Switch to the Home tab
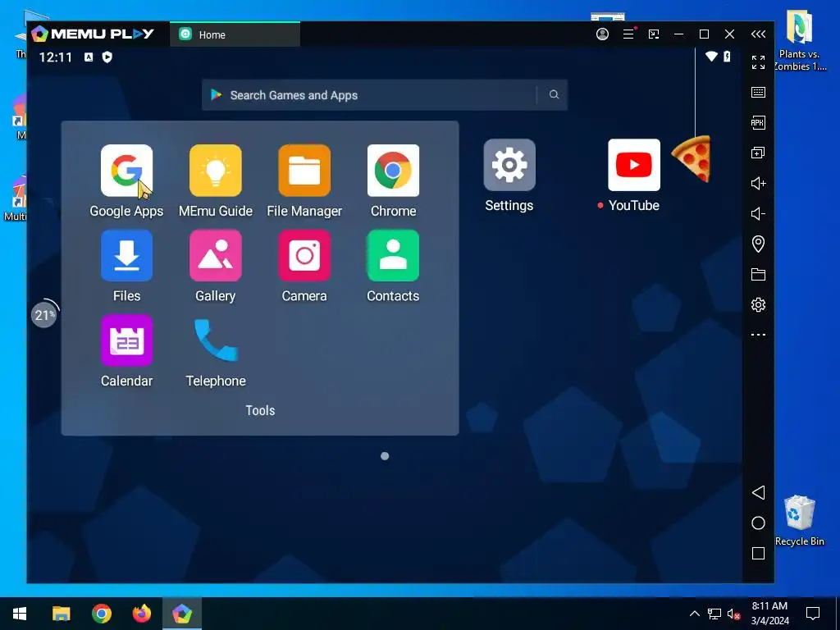 [x=235, y=34]
